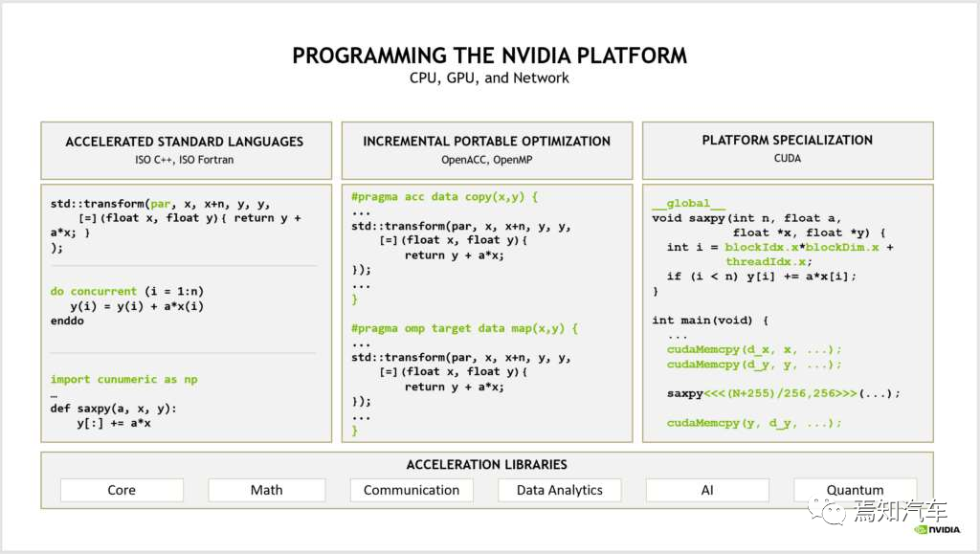Click the "__global__" keyword

point(689,204)
